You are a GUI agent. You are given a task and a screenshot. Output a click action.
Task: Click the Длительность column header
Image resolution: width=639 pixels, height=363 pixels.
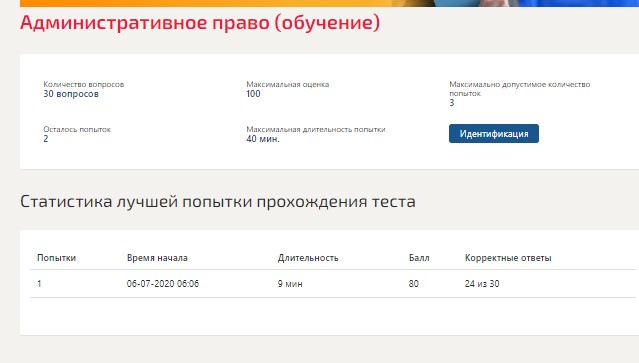(x=308, y=258)
